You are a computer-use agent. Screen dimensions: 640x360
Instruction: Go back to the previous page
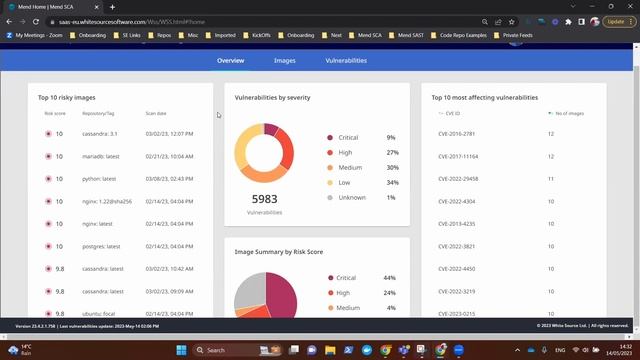pyautogui.click(x=9, y=22)
